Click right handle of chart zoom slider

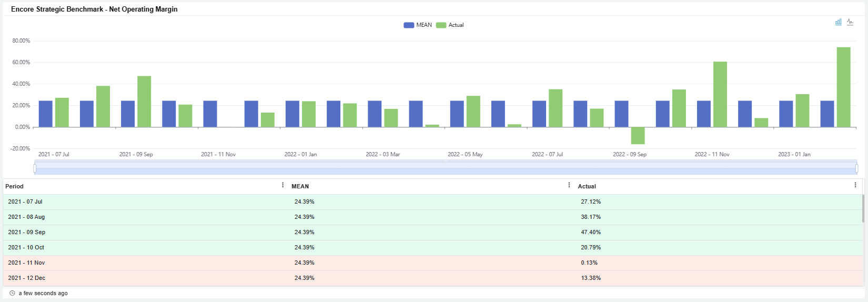[x=856, y=168]
